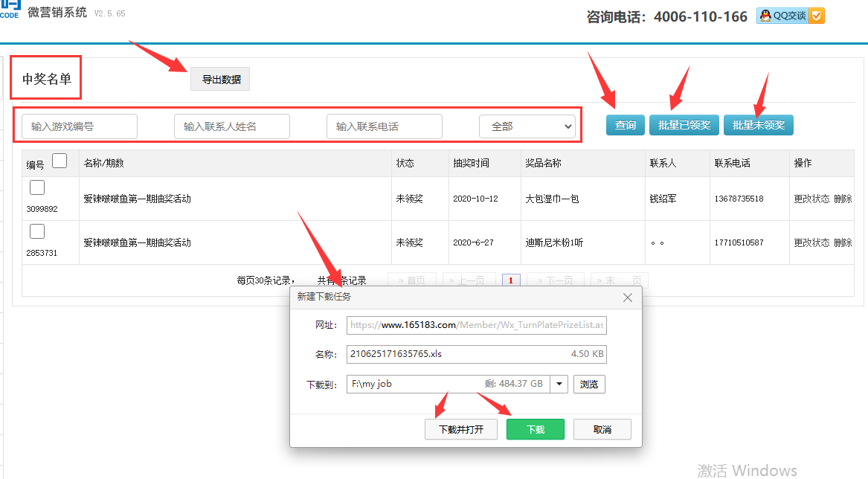Image resolution: width=868 pixels, height=479 pixels.
Task: Click 批量未领奖 batch button
Action: [x=759, y=125]
